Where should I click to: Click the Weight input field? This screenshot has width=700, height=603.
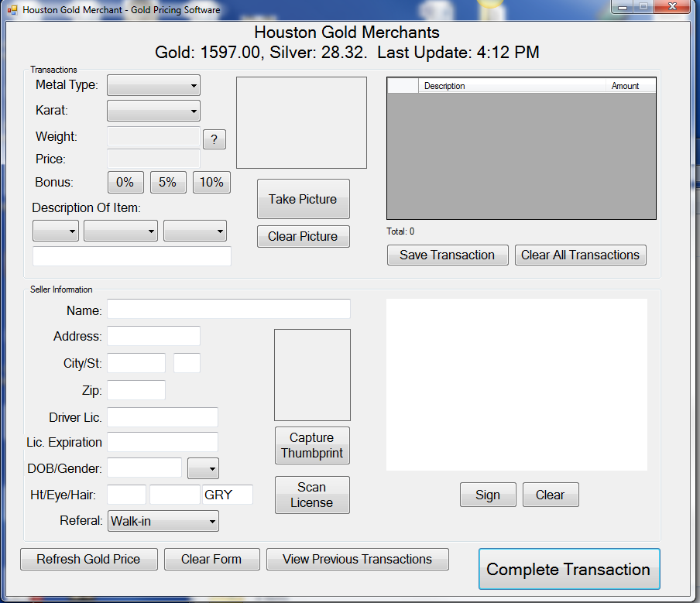[x=153, y=136]
